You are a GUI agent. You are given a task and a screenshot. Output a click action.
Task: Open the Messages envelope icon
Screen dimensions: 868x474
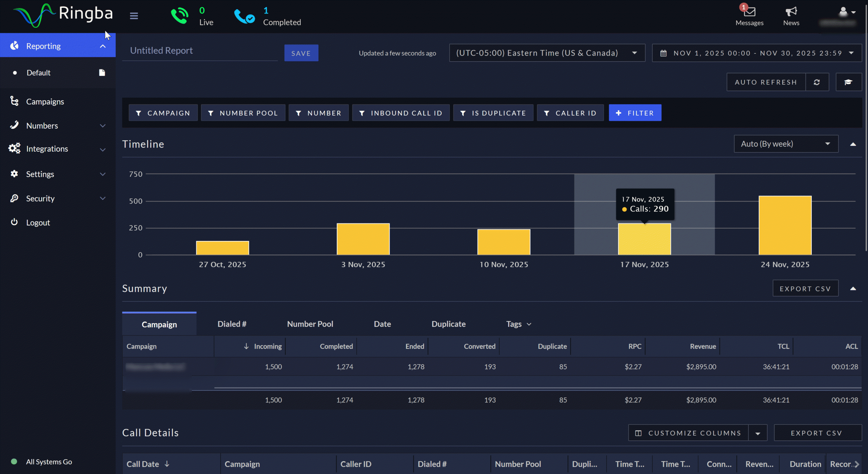coord(749,12)
